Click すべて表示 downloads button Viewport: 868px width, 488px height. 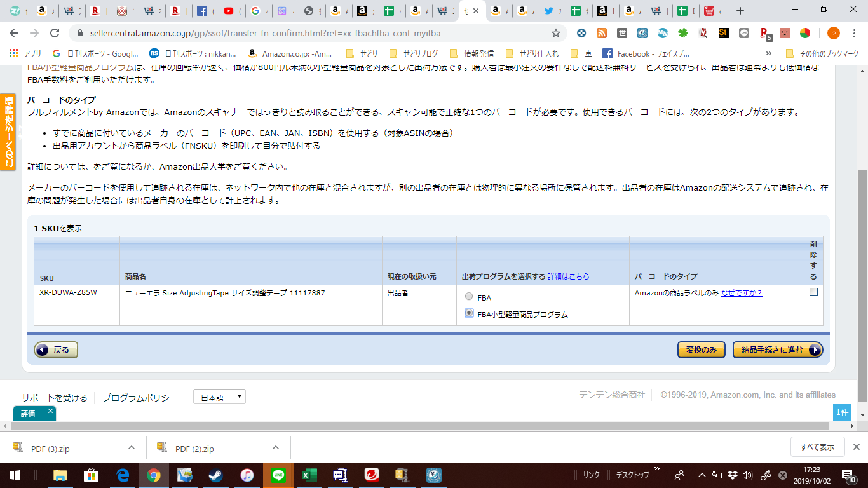click(x=817, y=447)
